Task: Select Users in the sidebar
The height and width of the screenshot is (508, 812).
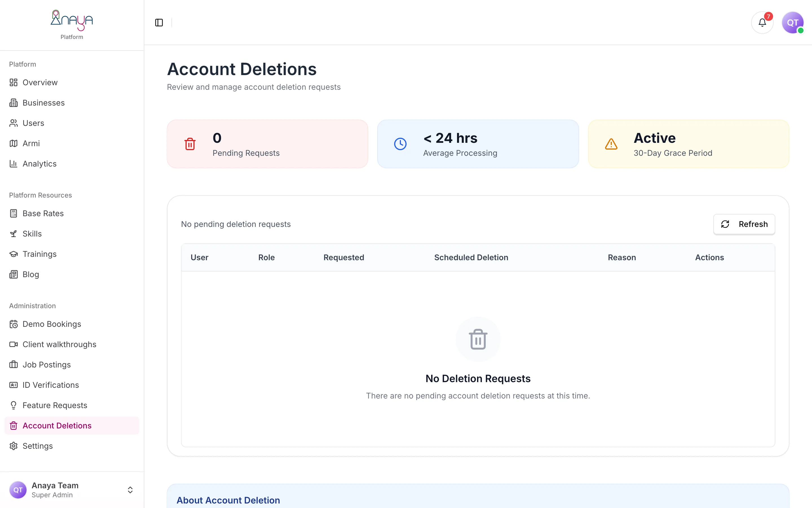Action: pos(72,123)
